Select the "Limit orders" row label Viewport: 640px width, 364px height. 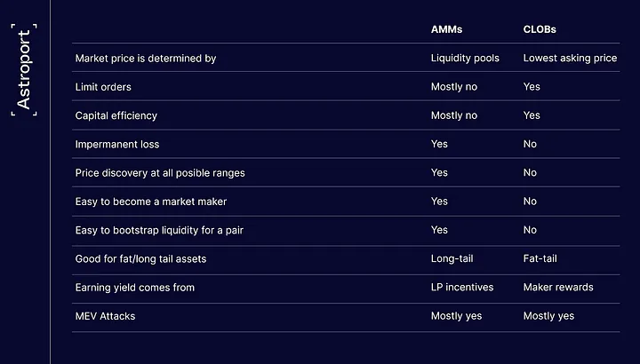tap(103, 87)
